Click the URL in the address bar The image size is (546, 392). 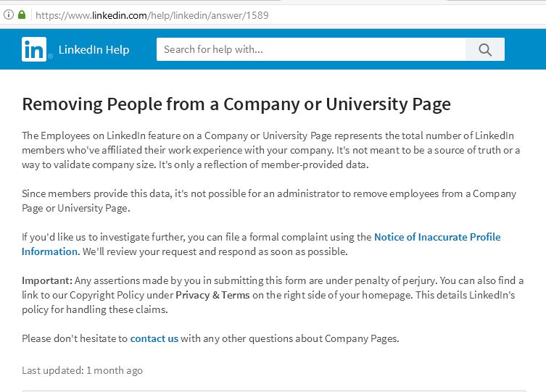point(152,15)
